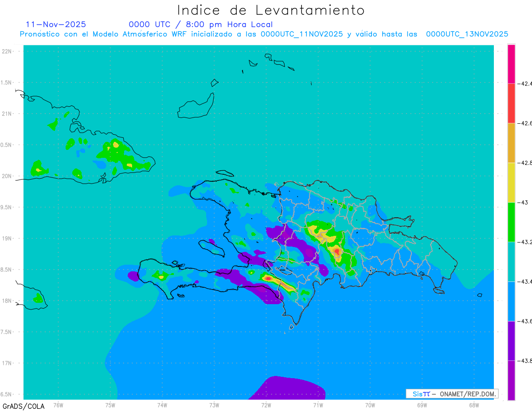This screenshot has height=411, width=532.
Task: Click the '21N' latitude label
Action: [7, 114]
